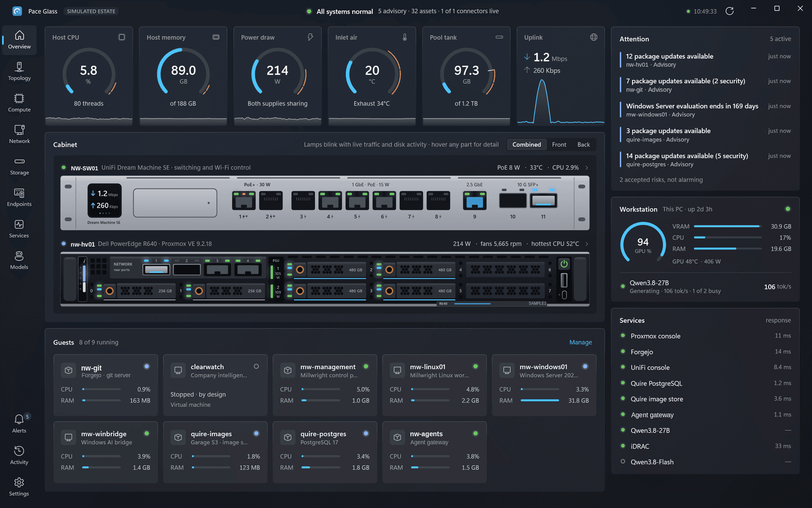The image size is (812, 508).
Task: Click the mw-windows01 RAM usage bar
Action: (x=540, y=401)
